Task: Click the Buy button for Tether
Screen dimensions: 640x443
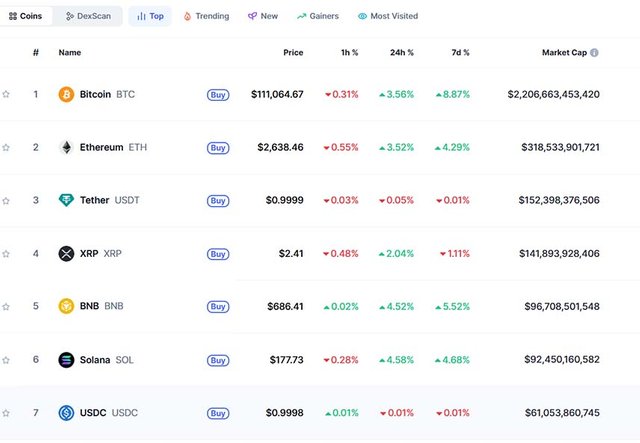Action: click(x=218, y=201)
